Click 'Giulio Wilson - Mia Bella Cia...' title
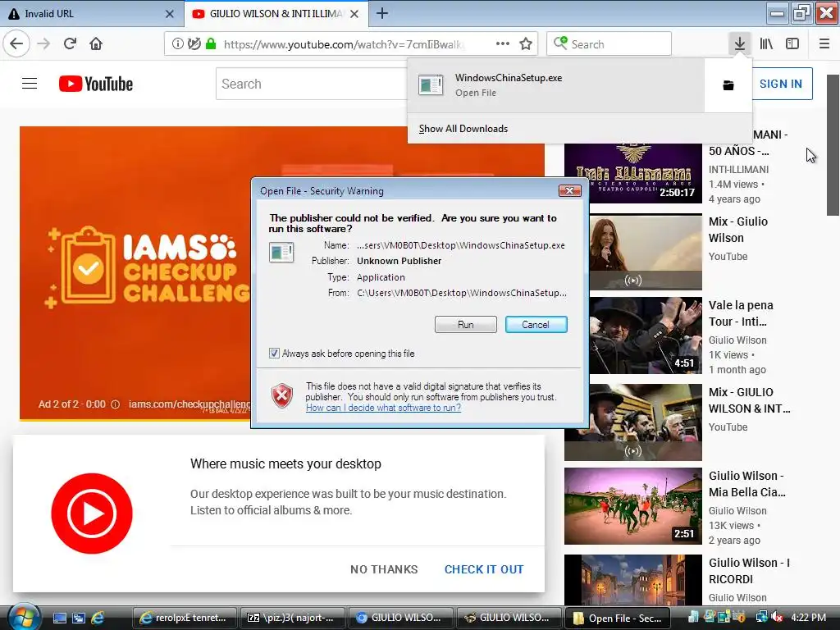840x630 pixels. pos(746,484)
